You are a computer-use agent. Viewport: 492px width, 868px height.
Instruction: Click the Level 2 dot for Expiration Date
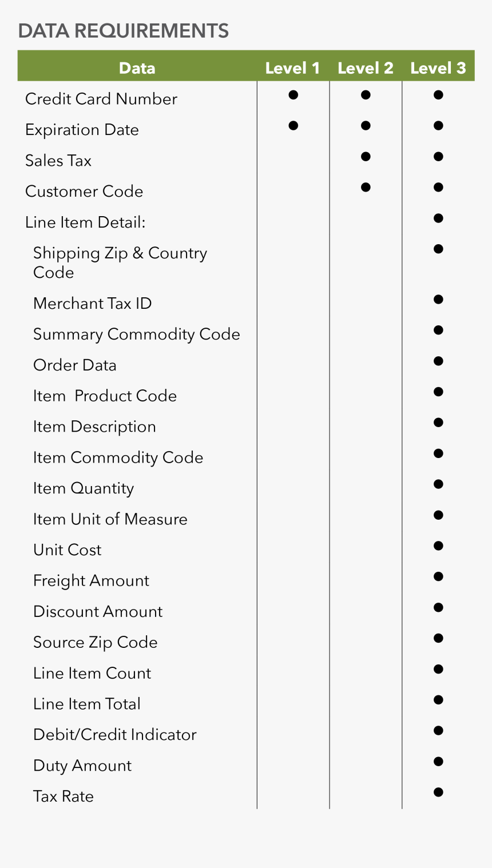pyautogui.click(x=366, y=126)
